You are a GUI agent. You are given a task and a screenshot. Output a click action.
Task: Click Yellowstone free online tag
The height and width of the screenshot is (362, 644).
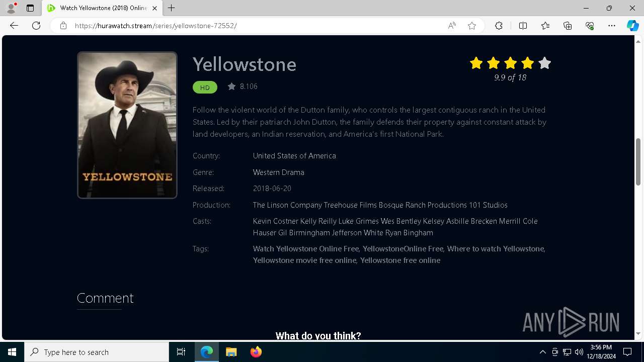coord(400,260)
